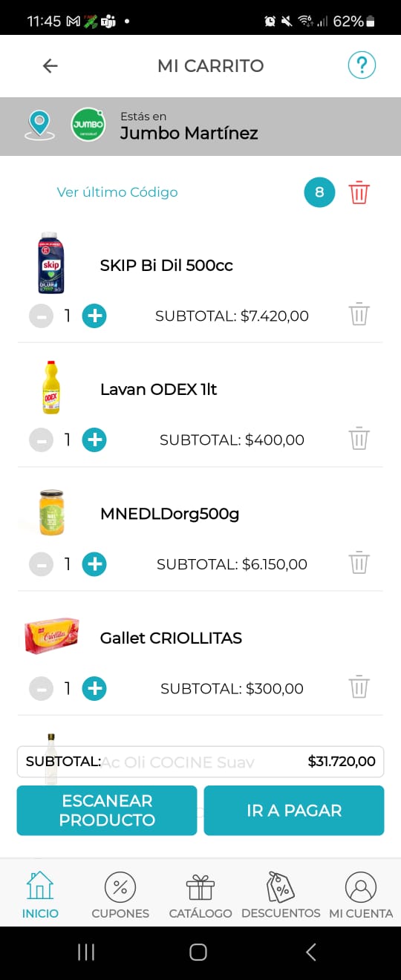Go back with the top-left arrow
Viewport: 401px width, 980px height.
pos(50,65)
